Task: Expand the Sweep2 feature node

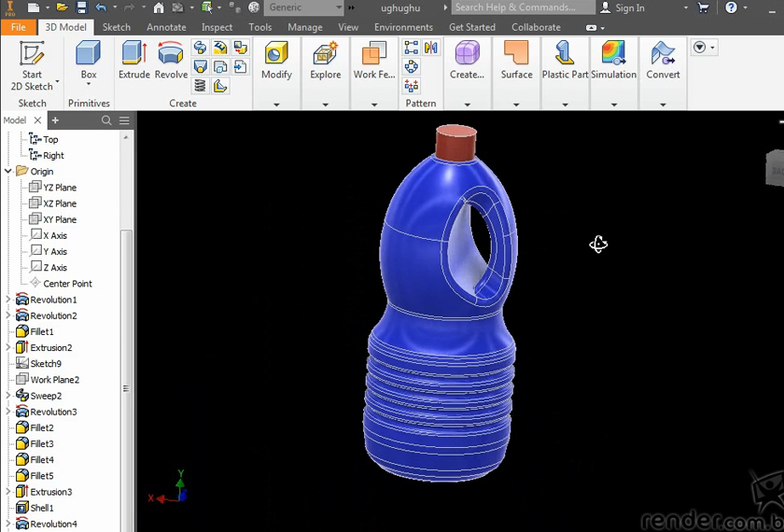Action: click(8, 396)
